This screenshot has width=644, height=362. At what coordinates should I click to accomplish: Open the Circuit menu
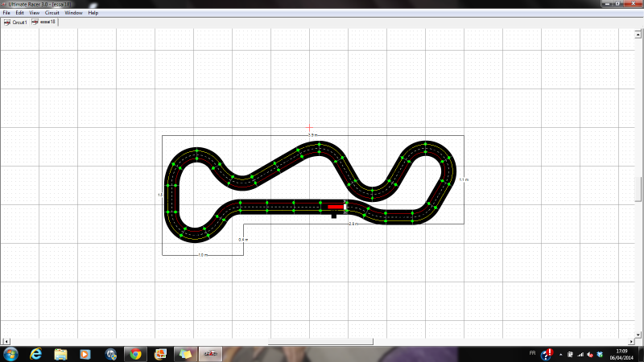pos(52,13)
